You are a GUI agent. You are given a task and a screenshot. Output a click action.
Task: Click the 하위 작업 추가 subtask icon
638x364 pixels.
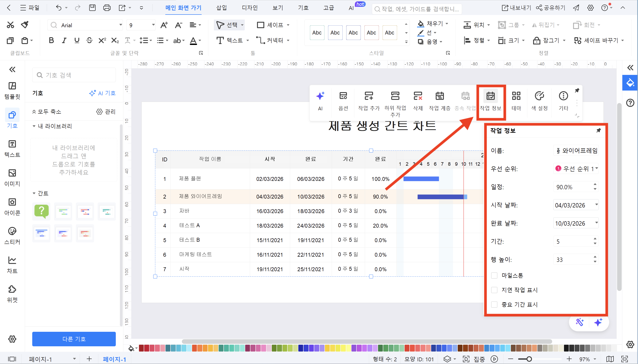coord(395,100)
